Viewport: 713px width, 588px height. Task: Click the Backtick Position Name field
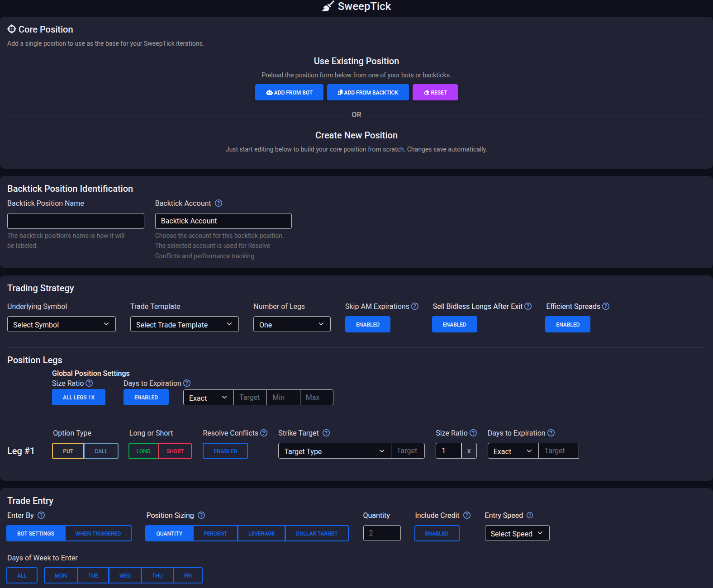(76, 221)
